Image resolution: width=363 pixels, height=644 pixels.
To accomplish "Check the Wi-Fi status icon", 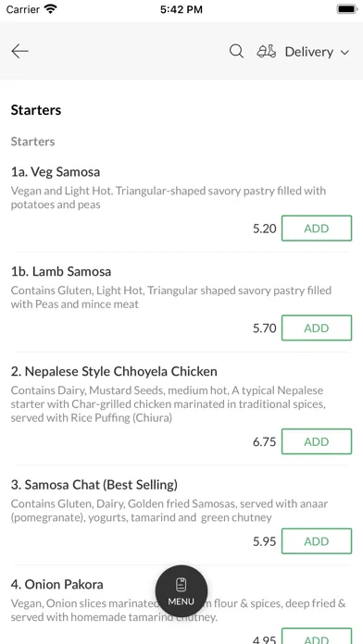I will 51,9.
